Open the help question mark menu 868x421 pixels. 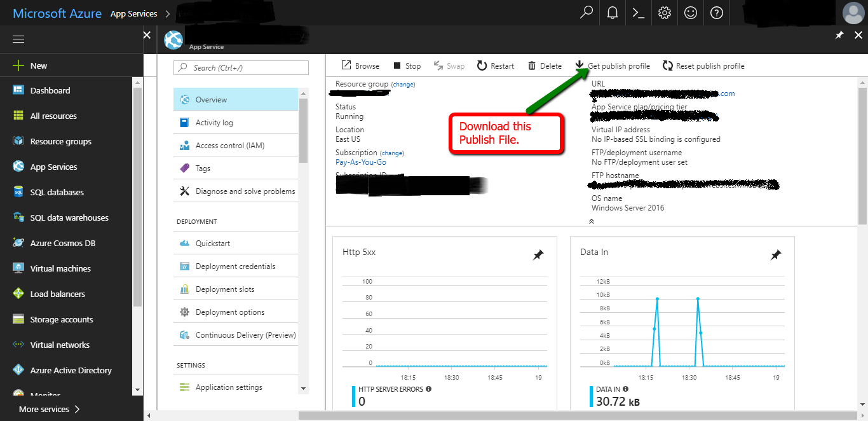pos(716,13)
